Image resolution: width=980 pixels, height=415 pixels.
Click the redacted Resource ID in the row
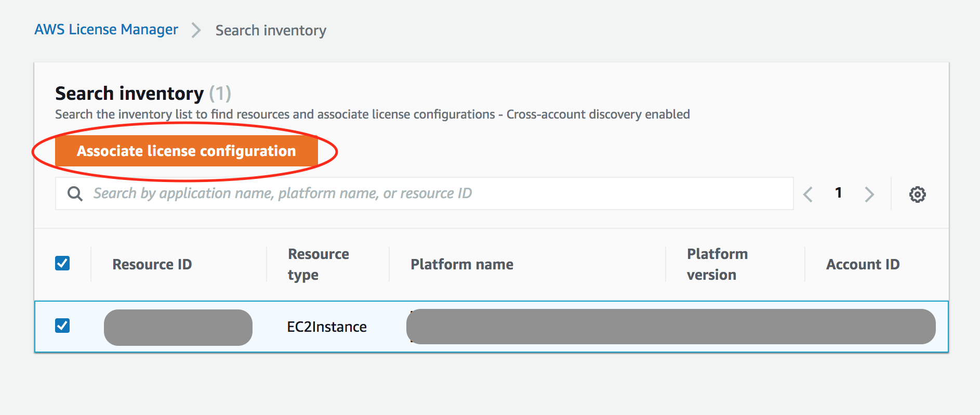point(178,327)
